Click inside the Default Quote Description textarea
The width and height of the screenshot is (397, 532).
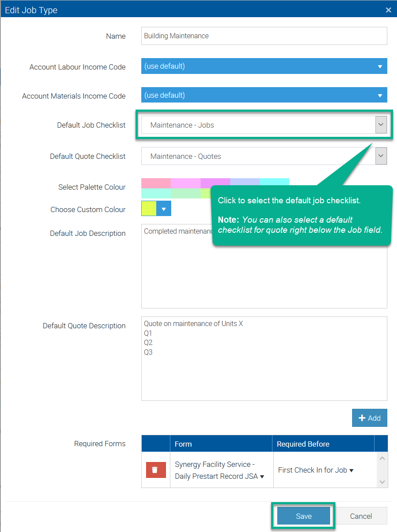[x=264, y=374]
